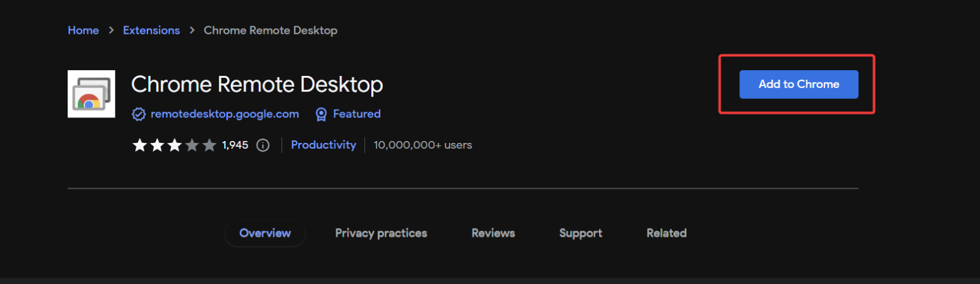This screenshot has height=284, width=980.
Task: Click the Featured award ribbon icon
Action: [x=322, y=114]
